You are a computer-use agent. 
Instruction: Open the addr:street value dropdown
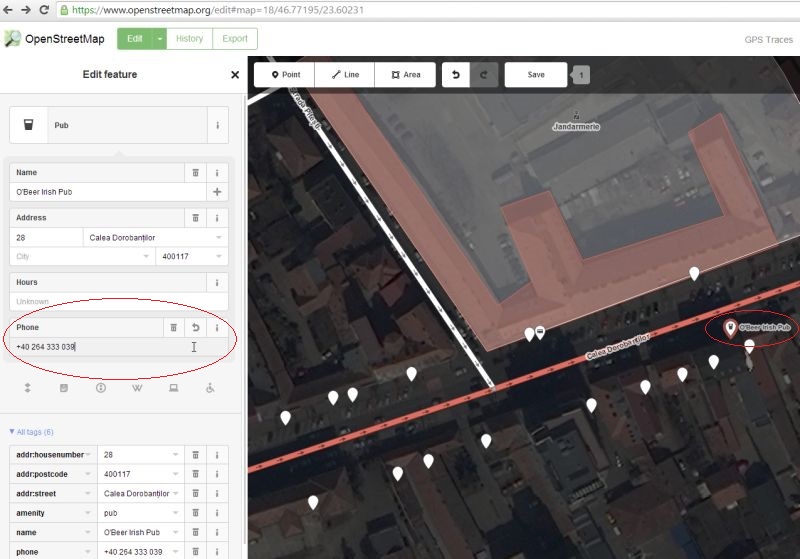click(x=175, y=494)
